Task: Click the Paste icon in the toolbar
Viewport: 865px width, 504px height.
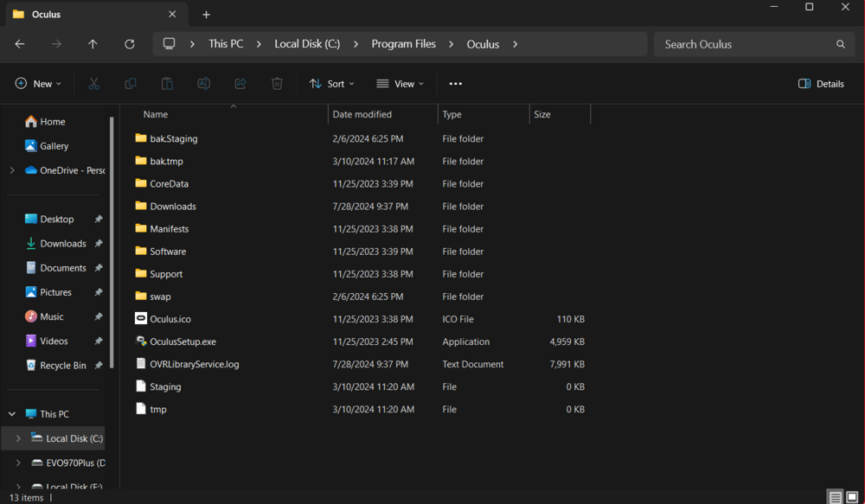Action: pyautogui.click(x=167, y=83)
